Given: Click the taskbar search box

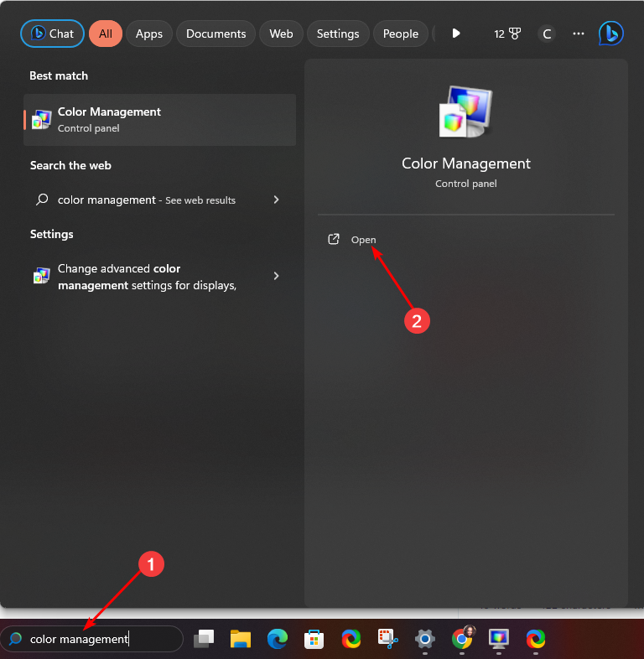Looking at the screenshot, I should 92,639.
